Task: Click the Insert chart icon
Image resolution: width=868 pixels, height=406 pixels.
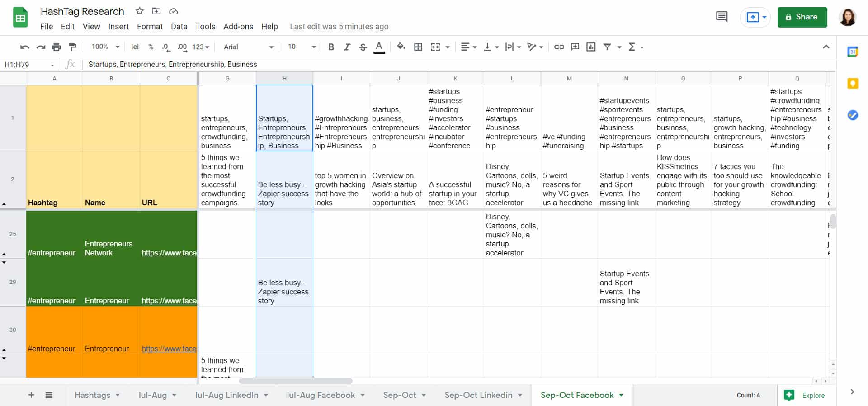Action: click(591, 47)
